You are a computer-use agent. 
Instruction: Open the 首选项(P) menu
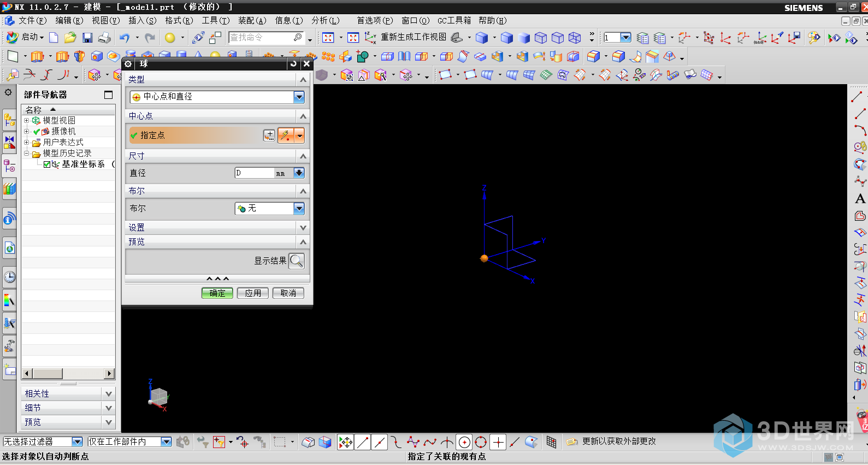tap(375, 20)
